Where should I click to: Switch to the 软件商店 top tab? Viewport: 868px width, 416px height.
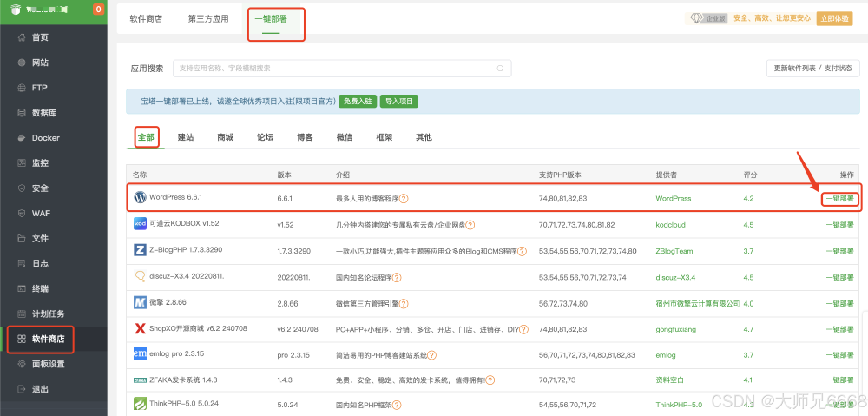pos(146,18)
